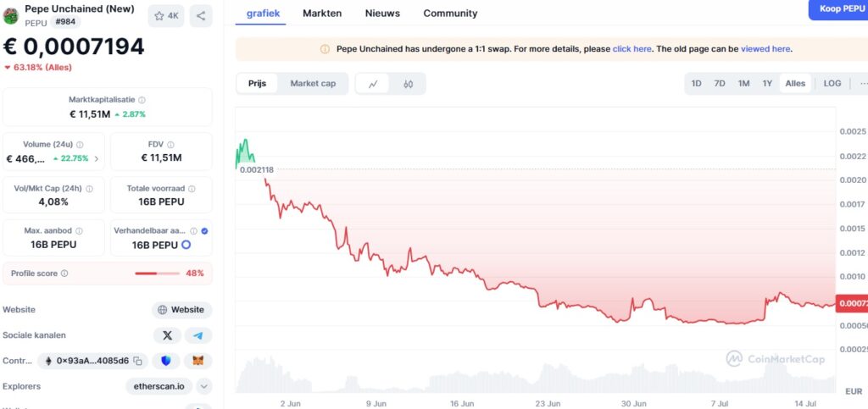Open the Markten tab

322,14
